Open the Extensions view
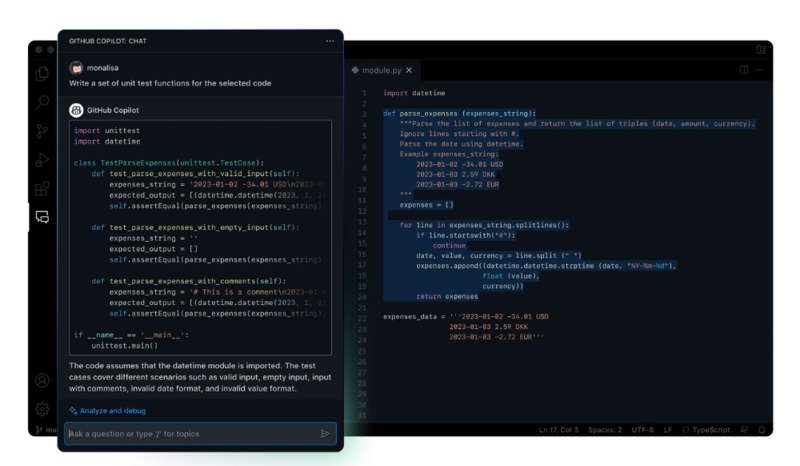The image size is (800, 466). click(42, 189)
